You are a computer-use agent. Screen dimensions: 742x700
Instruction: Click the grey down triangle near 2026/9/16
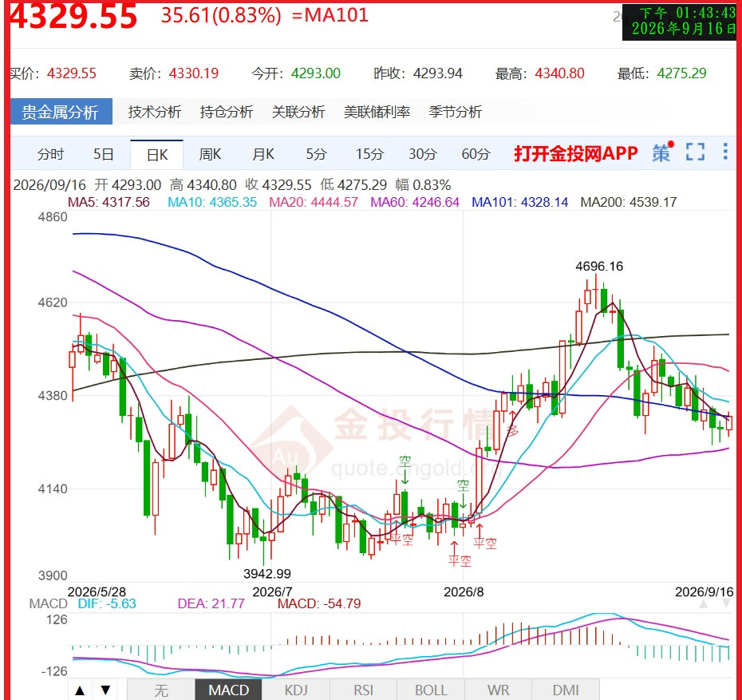coord(726,604)
